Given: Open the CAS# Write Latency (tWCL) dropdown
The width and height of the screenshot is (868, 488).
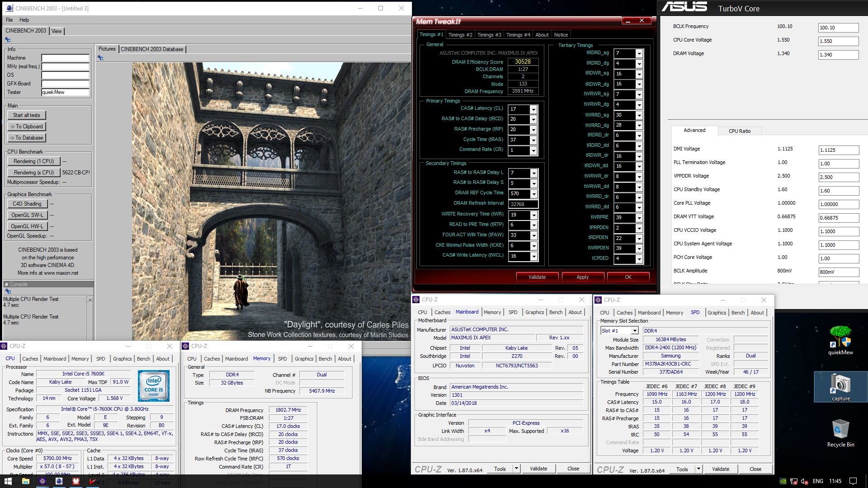Looking at the screenshot, I should pyautogui.click(x=533, y=257).
